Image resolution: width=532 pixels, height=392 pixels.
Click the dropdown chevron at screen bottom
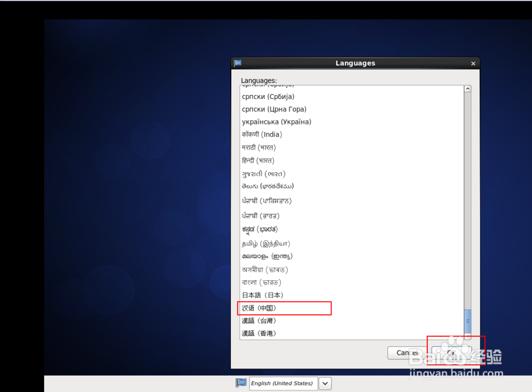point(325,383)
